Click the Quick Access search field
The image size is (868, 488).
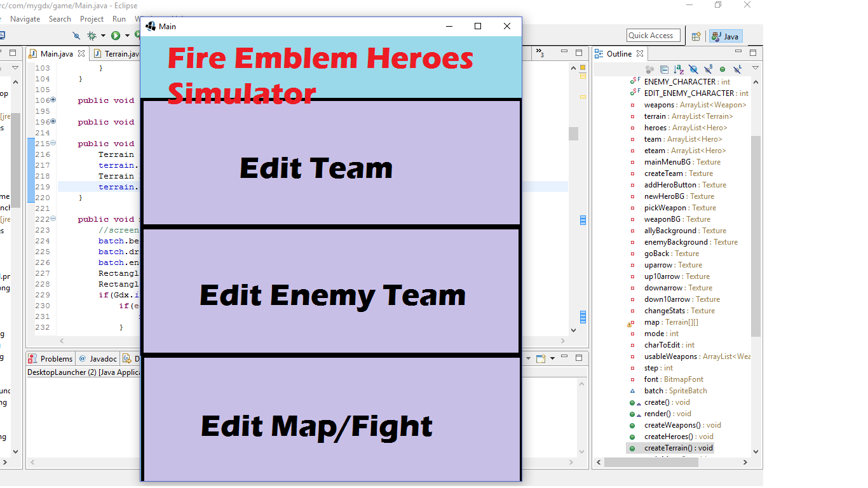coord(653,36)
